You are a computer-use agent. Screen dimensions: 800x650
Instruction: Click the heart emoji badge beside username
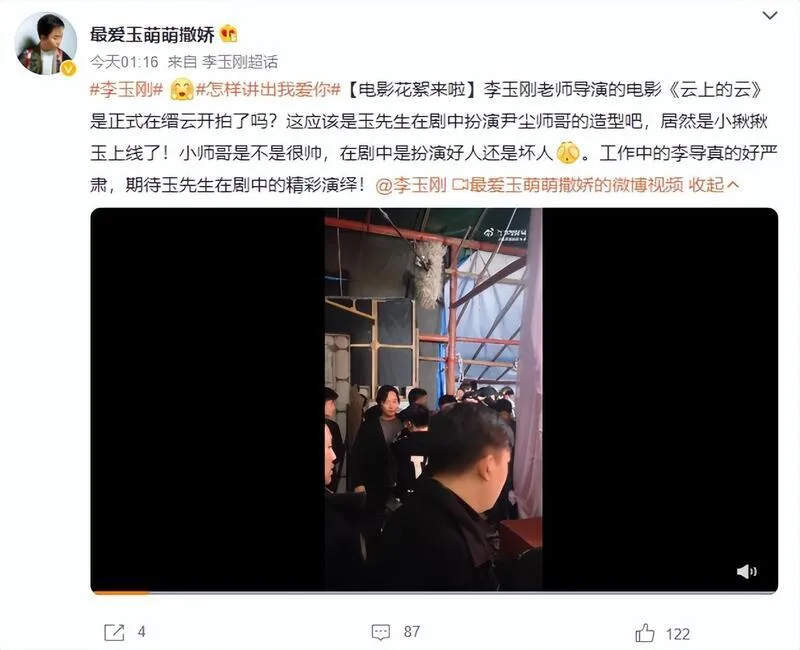point(229,34)
